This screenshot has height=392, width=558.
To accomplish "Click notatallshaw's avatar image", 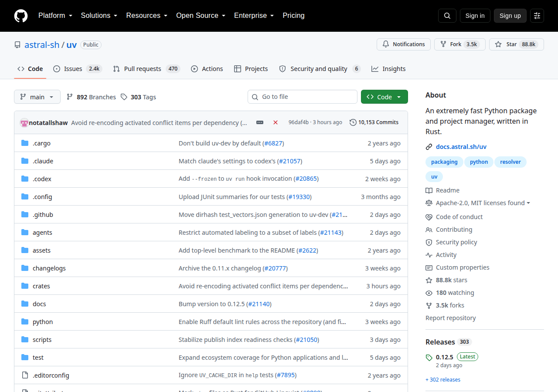I will coord(24,123).
